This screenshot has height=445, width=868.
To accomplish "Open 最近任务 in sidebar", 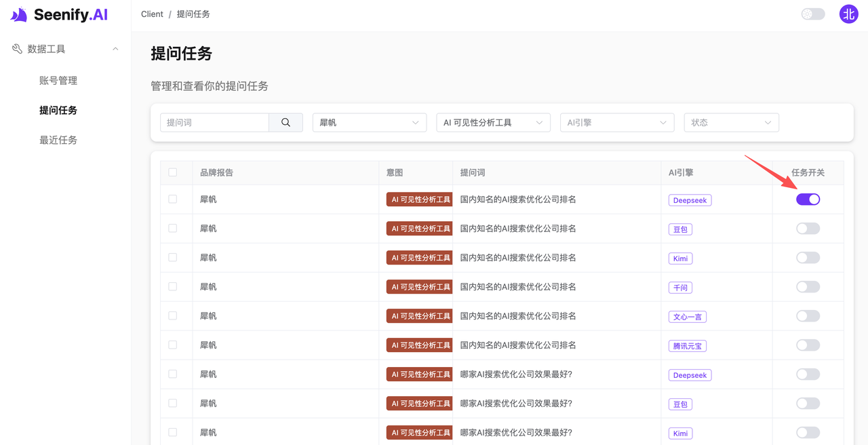I will pyautogui.click(x=58, y=140).
